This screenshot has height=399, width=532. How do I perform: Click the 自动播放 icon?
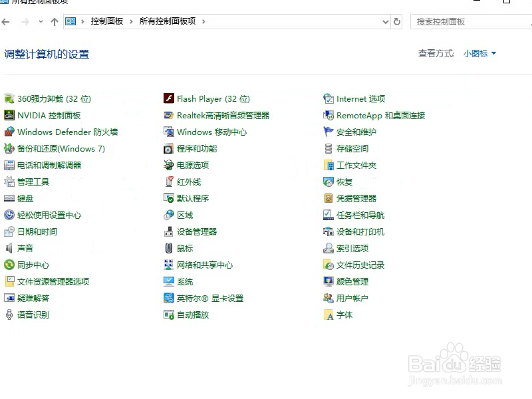click(x=169, y=315)
